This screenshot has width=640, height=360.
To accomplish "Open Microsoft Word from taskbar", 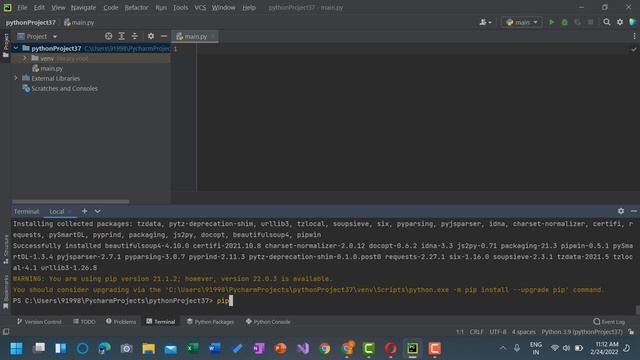I will click(x=214, y=349).
